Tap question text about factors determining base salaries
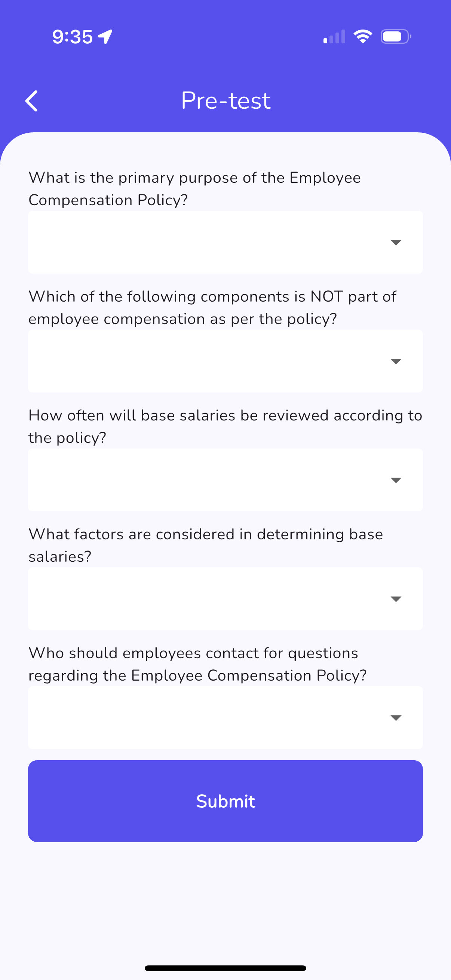 click(206, 545)
